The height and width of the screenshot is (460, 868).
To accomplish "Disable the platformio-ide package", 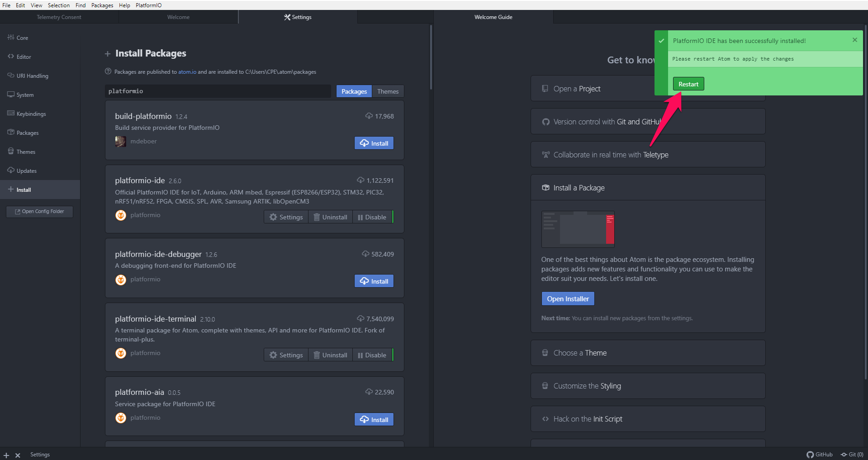I will [x=373, y=217].
